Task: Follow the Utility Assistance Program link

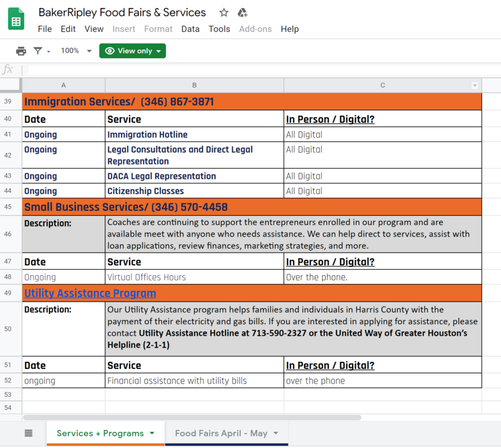Action: (x=90, y=293)
